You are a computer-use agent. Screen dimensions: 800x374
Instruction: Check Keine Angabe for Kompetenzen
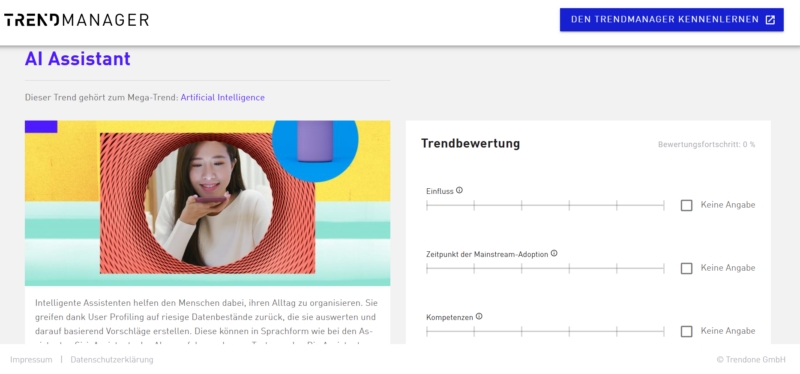coord(687,332)
